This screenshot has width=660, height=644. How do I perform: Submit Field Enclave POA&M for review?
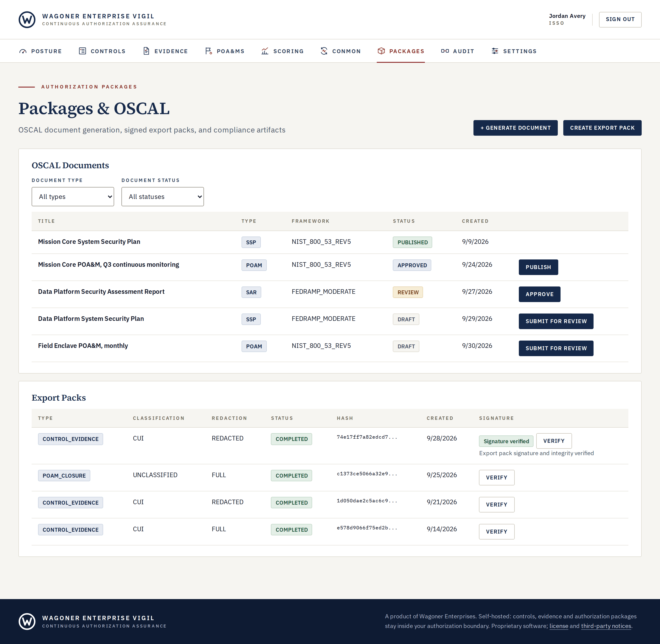coord(556,348)
